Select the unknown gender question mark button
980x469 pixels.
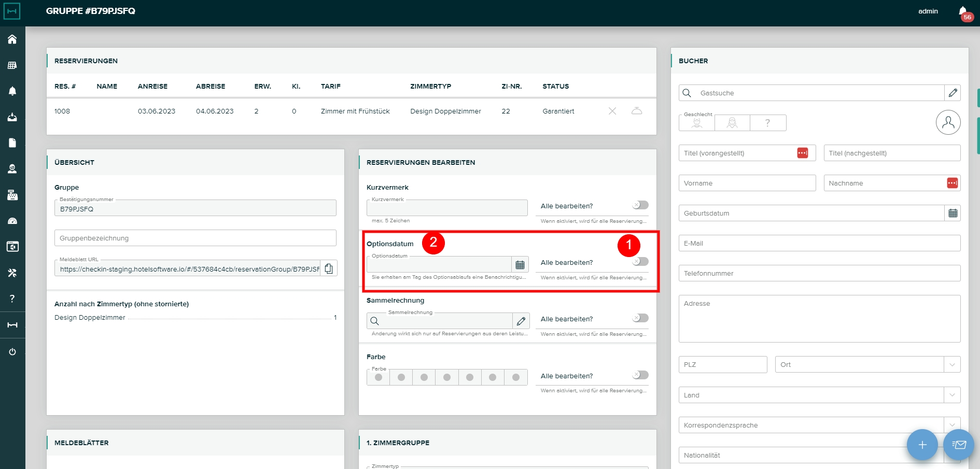[x=768, y=123]
